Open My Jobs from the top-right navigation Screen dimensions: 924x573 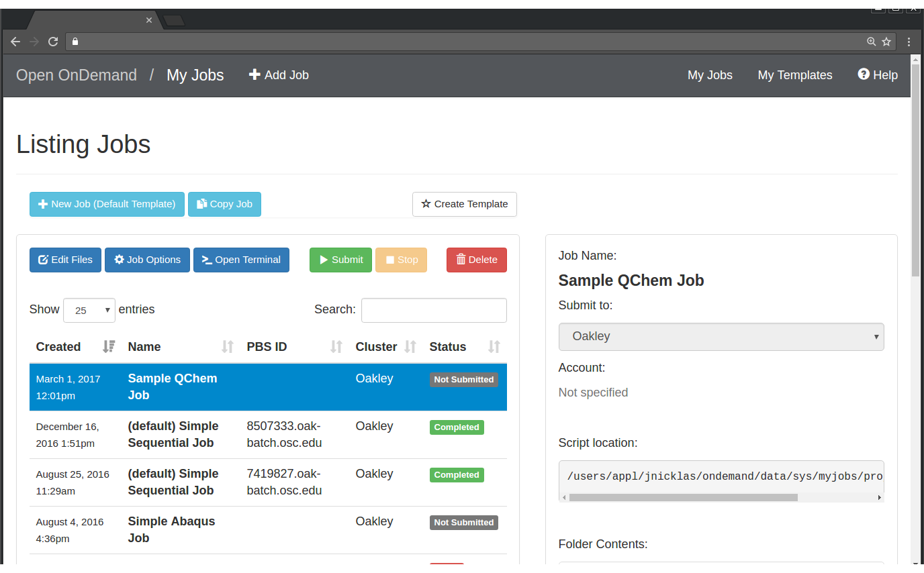(710, 75)
